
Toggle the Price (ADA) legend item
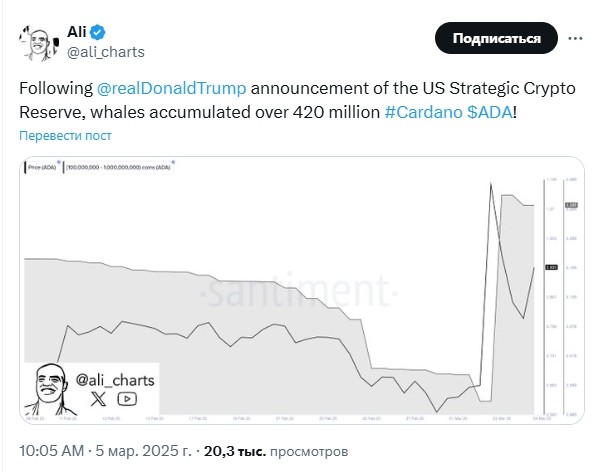click(x=42, y=167)
